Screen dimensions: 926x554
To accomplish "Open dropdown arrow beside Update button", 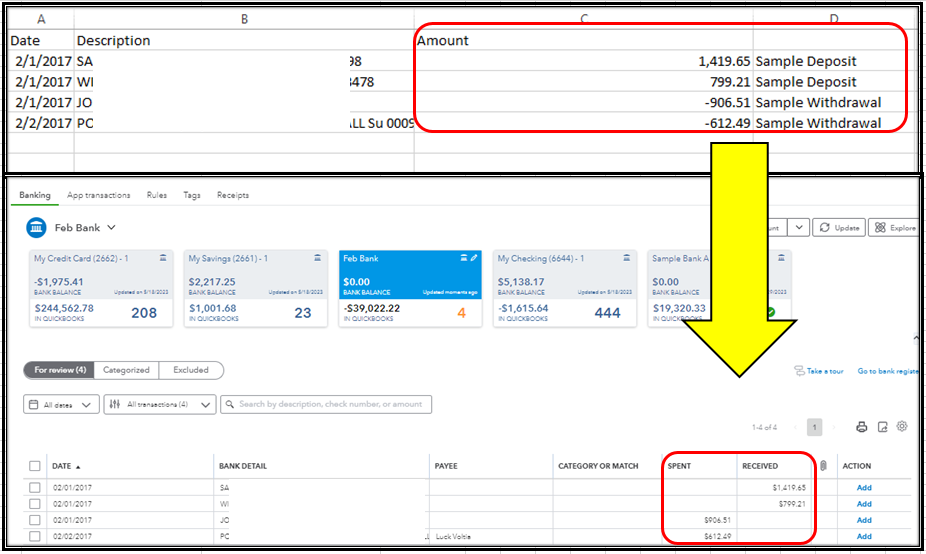I will pyautogui.click(x=798, y=227).
